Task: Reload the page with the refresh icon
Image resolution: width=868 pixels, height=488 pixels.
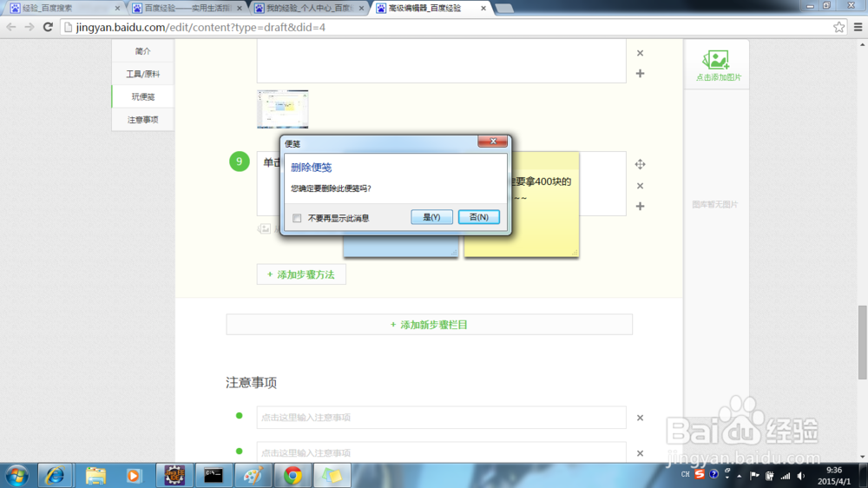Action: tap(48, 27)
